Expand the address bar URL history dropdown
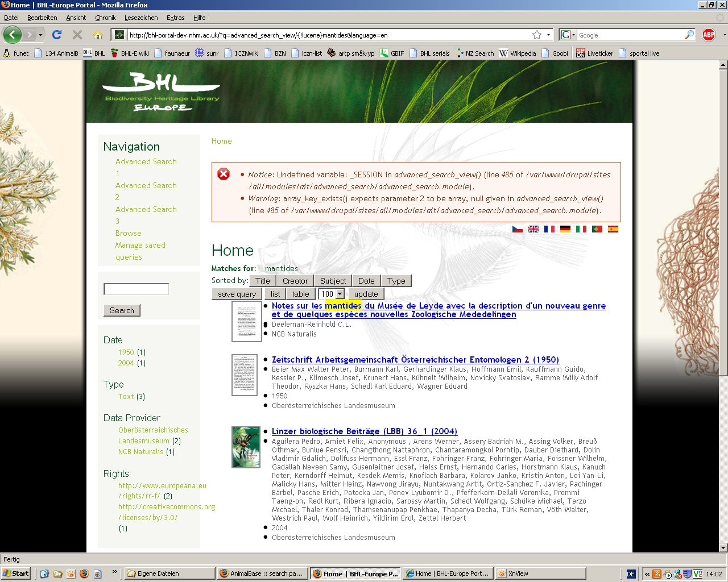The width and height of the screenshot is (728, 582). (548, 35)
